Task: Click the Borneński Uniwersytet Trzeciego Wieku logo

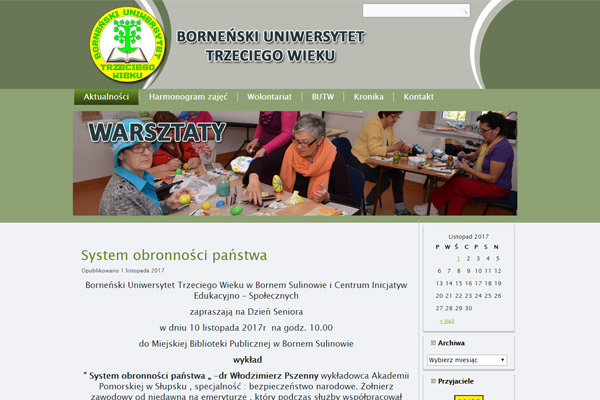Action: tap(128, 44)
